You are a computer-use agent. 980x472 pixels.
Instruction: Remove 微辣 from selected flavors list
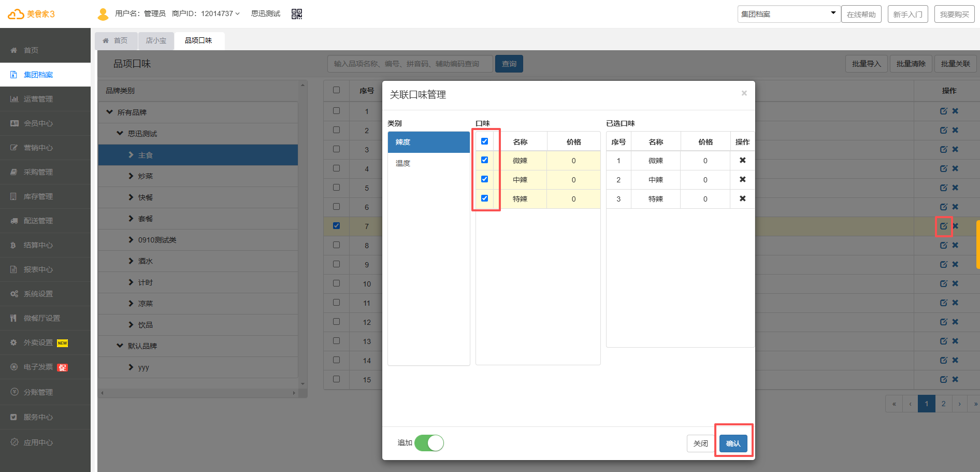[742, 161]
